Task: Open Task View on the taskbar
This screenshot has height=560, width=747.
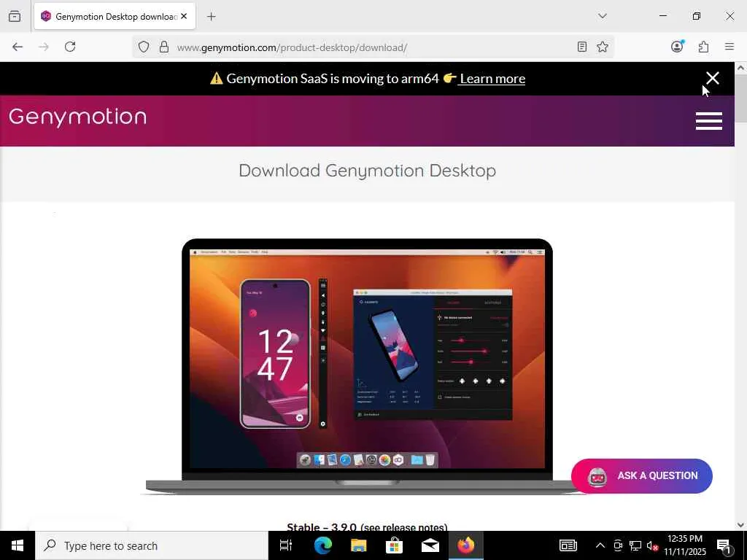Action: tap(286, 545)
